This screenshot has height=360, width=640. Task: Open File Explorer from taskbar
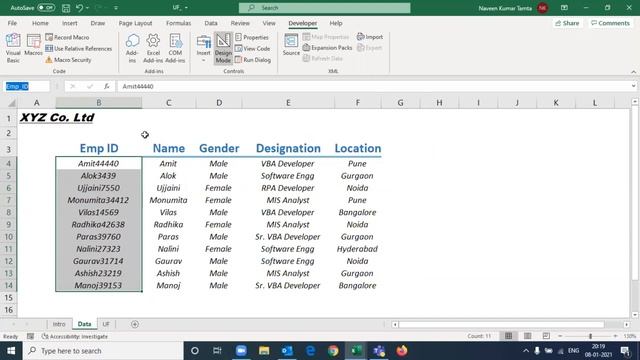click(x=264, y=351)
